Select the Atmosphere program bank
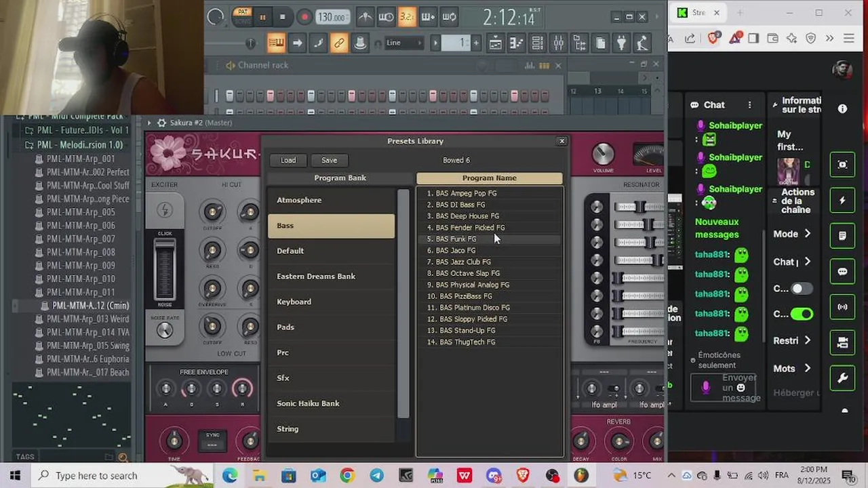868x488 pixels. tap(331, 200)
